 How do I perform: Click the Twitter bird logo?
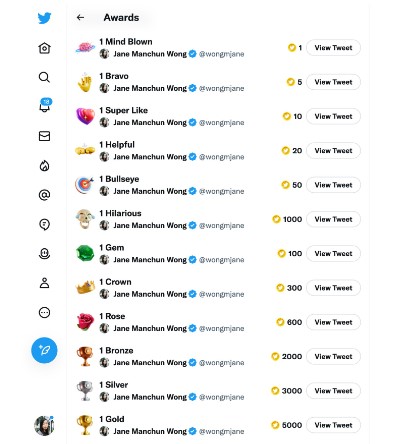[x=44, y=18]
